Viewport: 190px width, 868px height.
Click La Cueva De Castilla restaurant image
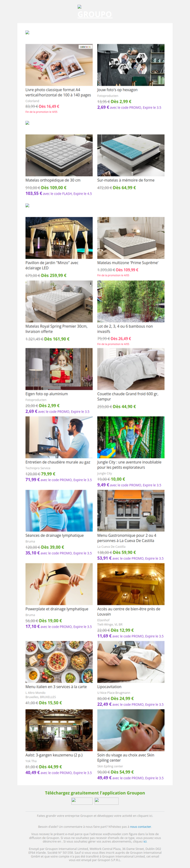[131, 511]
